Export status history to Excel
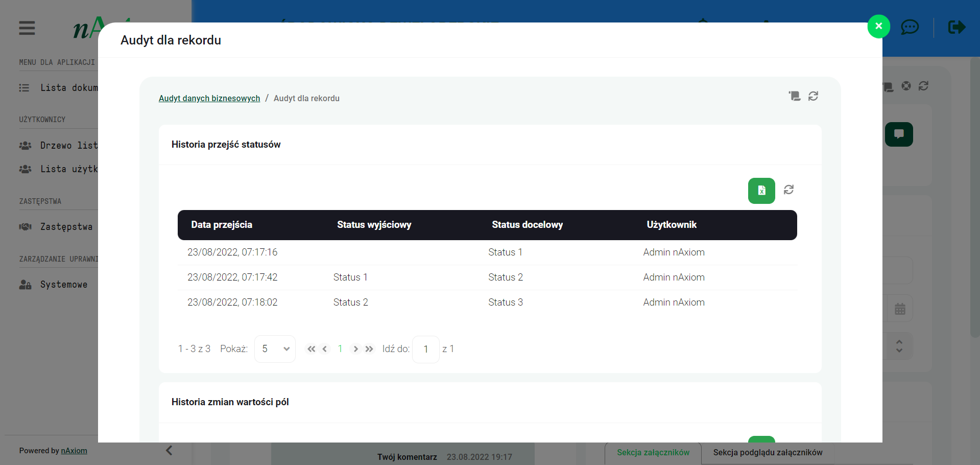Screen dimensions: 980x465 (761, 191)
